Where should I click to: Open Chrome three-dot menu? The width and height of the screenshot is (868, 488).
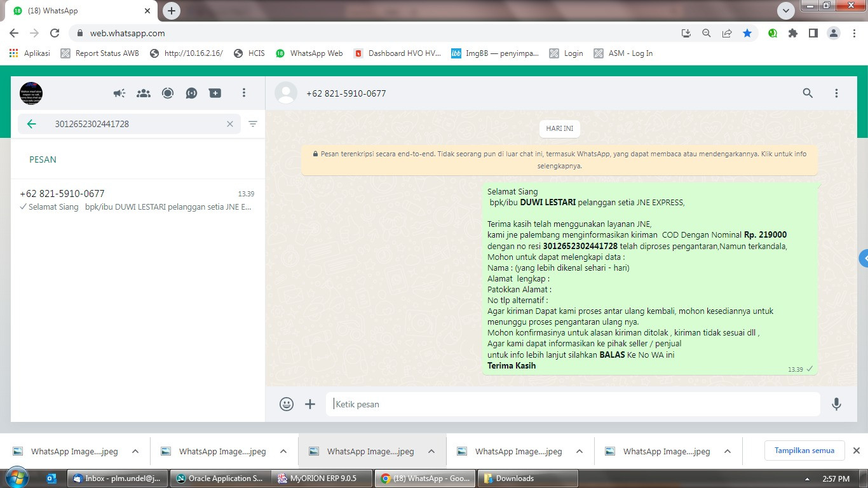pos(853,33)
